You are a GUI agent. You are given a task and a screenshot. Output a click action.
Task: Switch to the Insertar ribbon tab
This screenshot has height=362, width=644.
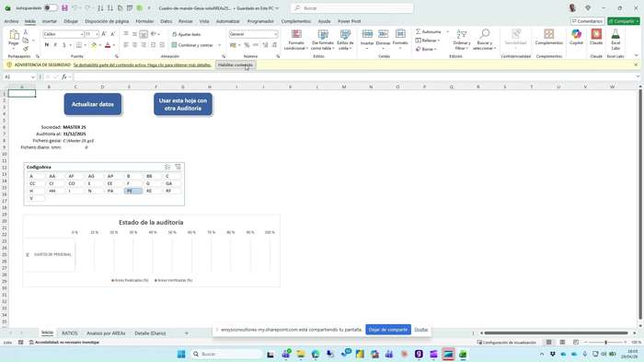click(50, 21)
